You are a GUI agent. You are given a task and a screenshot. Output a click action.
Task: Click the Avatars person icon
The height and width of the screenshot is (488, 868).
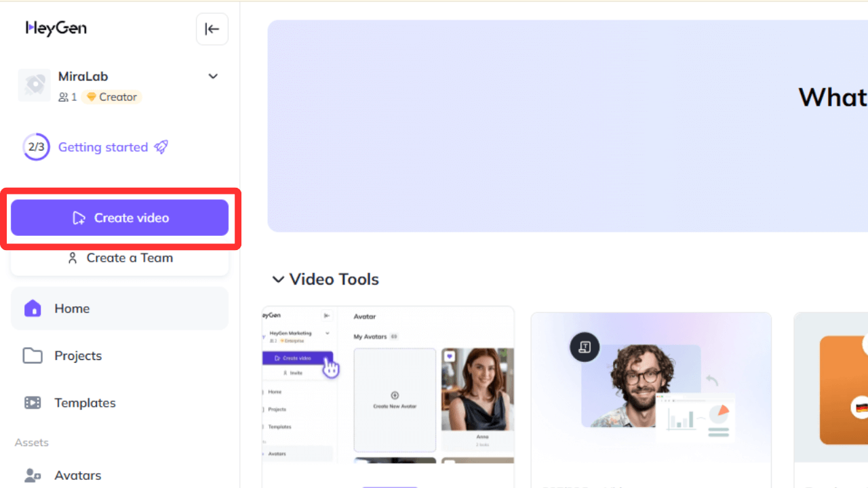33,475
